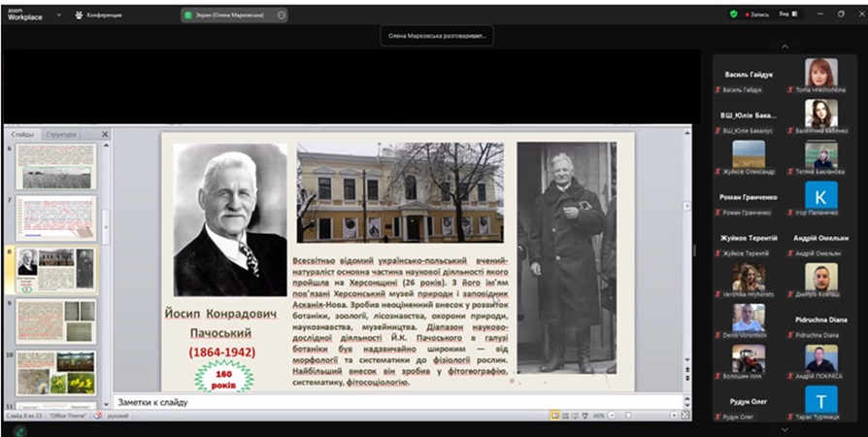Click the slide counter Слайд 8 из 23

coord(24,416)
